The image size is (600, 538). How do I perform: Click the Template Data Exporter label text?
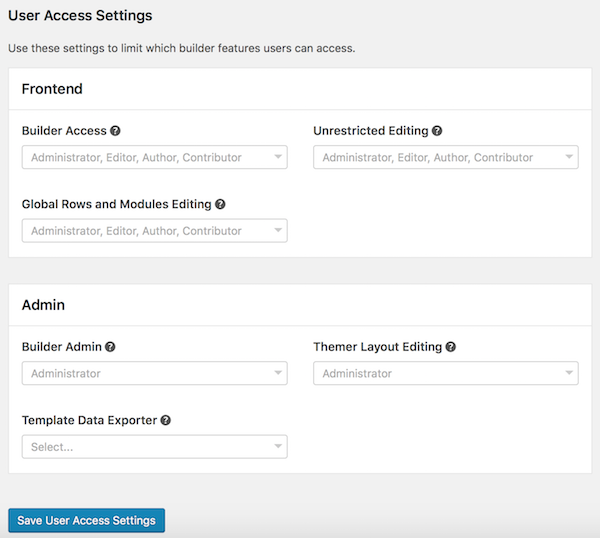tap(90, 420)
